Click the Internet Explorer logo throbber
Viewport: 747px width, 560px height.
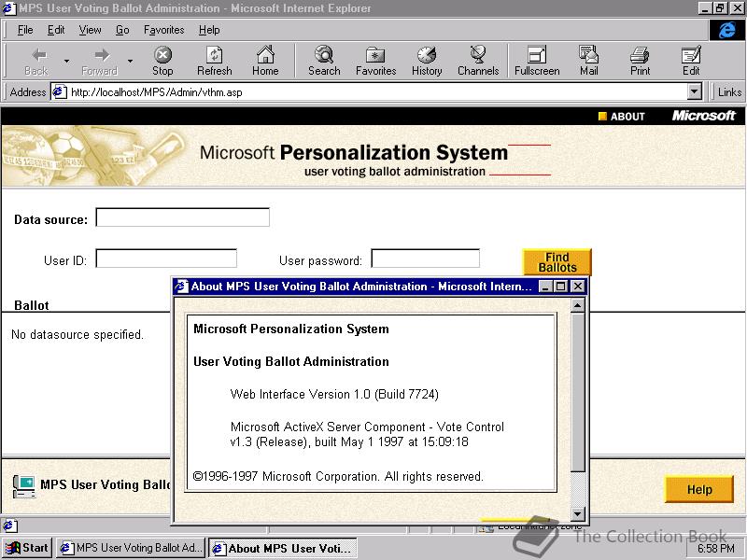click(726, 30)
